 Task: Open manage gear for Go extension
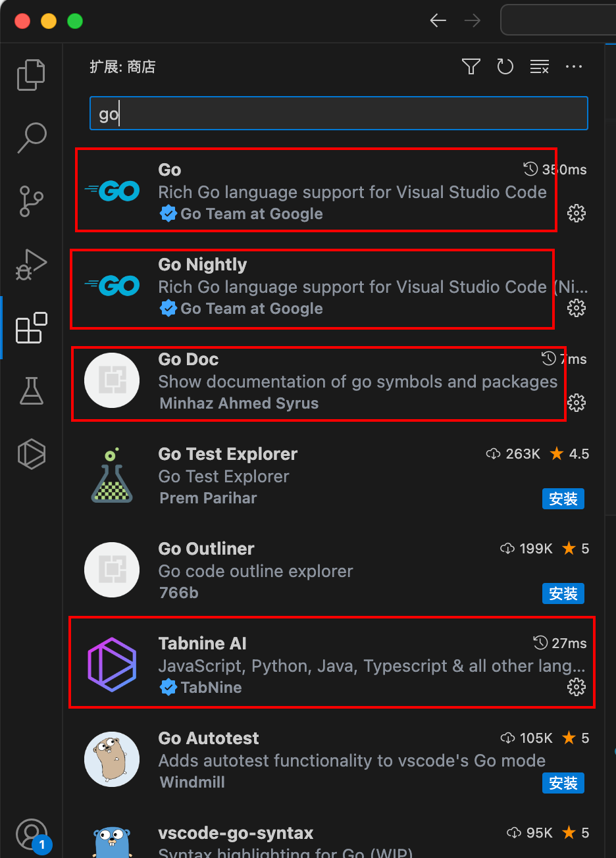click(x=576, y=213)
